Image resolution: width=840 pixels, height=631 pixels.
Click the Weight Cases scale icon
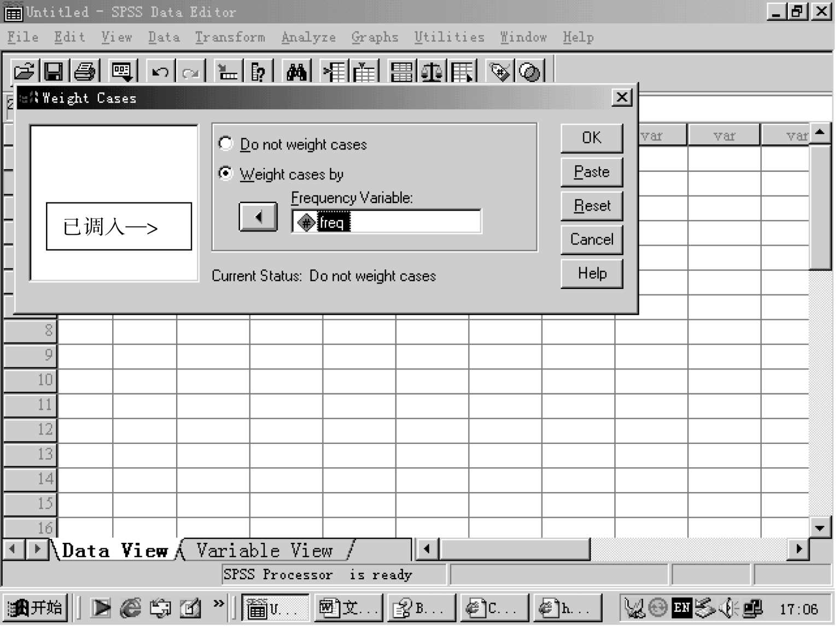pos(432,71)
